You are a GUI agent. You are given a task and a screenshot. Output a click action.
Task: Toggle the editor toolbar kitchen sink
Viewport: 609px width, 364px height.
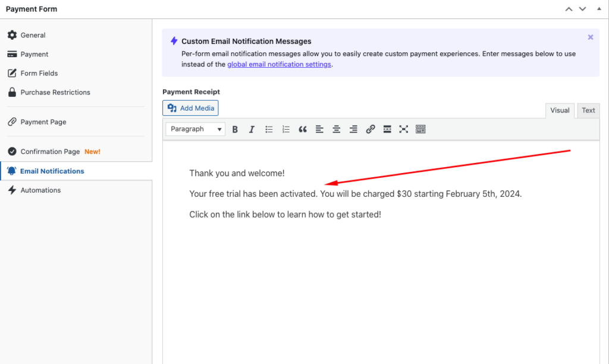click(x=421, y=129)
